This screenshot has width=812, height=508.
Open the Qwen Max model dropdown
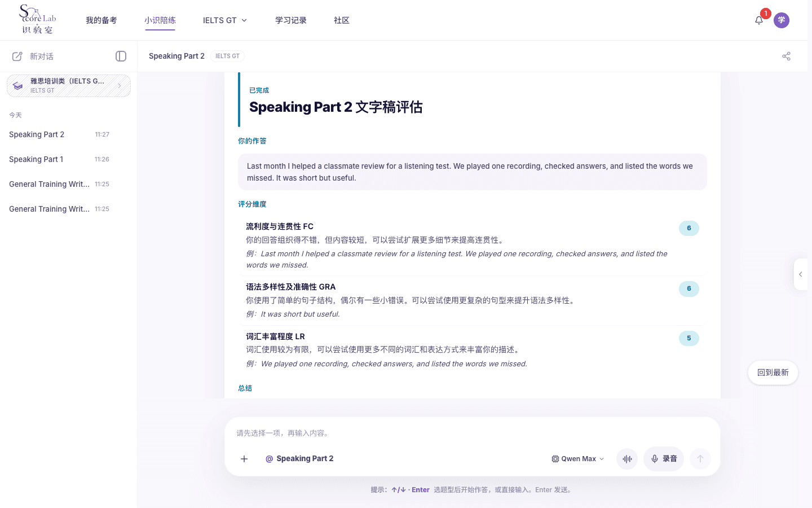578,459
